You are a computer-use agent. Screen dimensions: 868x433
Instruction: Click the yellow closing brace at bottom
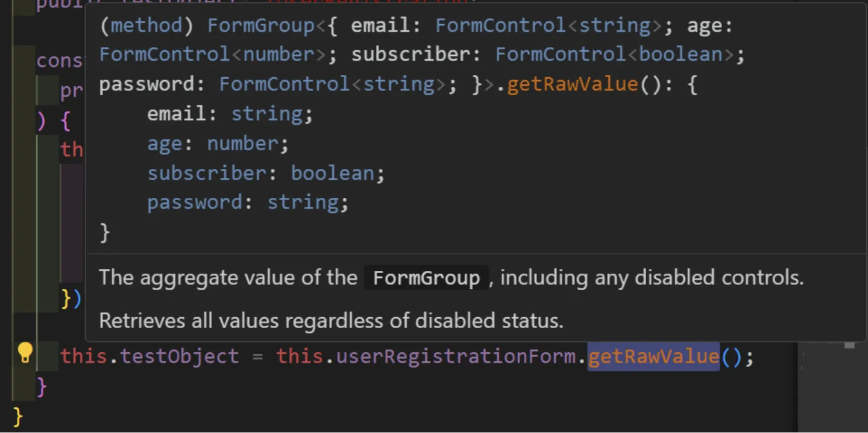[17, 417]
